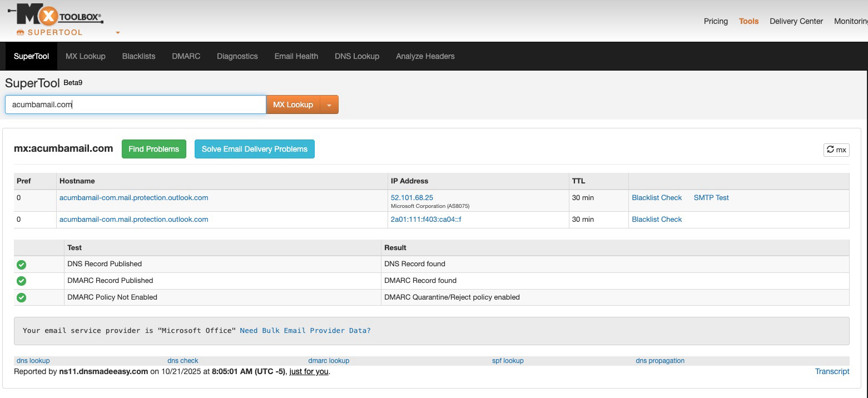Click the SMTP Test link
The width and height of the screenshot is (868, 398).
click(x=711, y=197)
